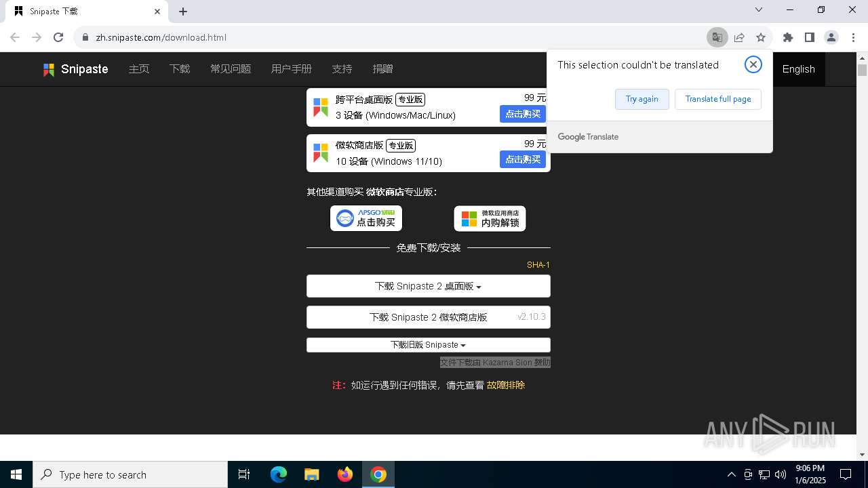Click the scrollbar down arrow
The height and width of the screenshot is (488, 868).
point(862,455)
